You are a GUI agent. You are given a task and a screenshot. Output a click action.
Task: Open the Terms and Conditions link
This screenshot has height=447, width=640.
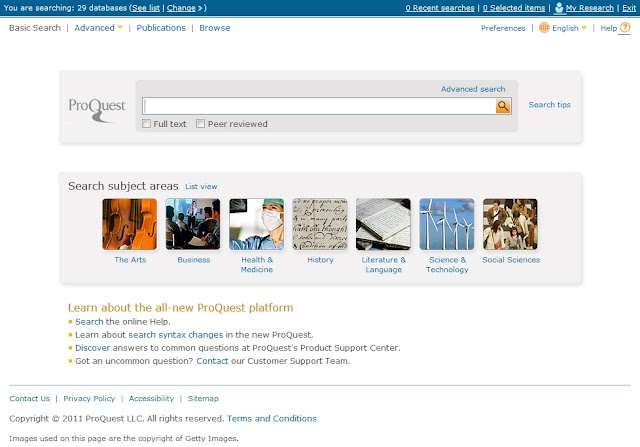point(271,418)
